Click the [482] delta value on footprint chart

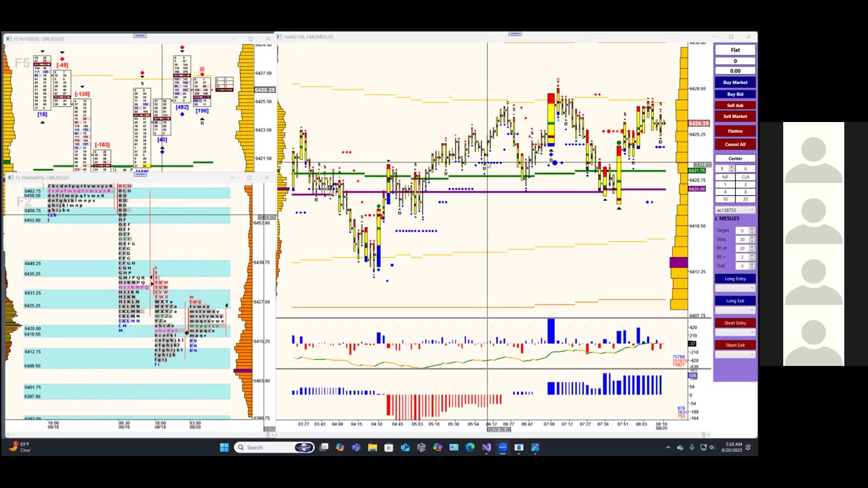coord(182,107)
